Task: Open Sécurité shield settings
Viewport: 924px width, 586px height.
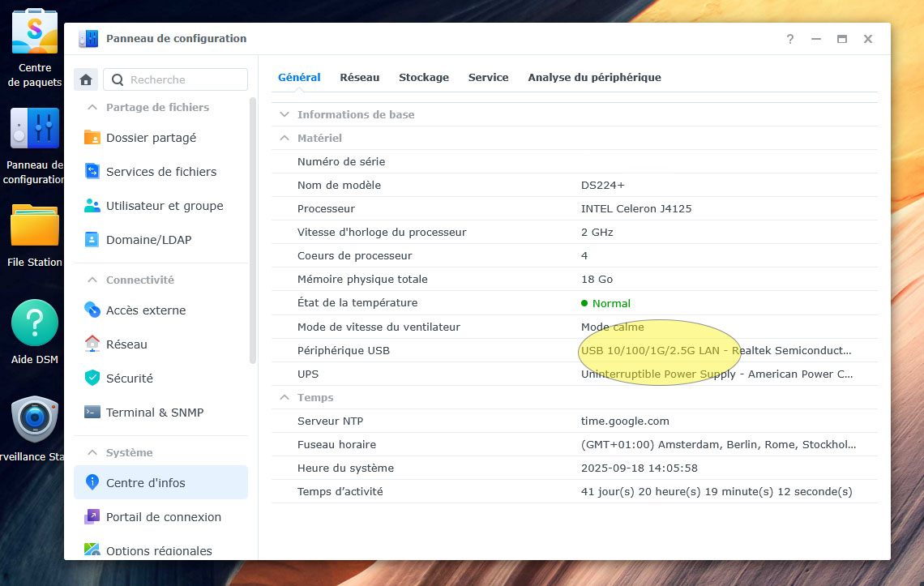Action: pyautogui.click(x=129, y=379)
